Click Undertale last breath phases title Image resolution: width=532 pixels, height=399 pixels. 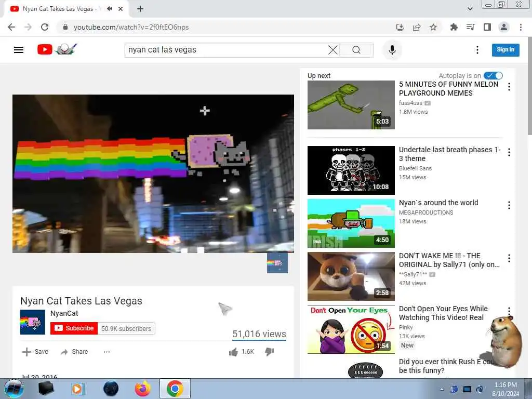[x=450, y=154]
